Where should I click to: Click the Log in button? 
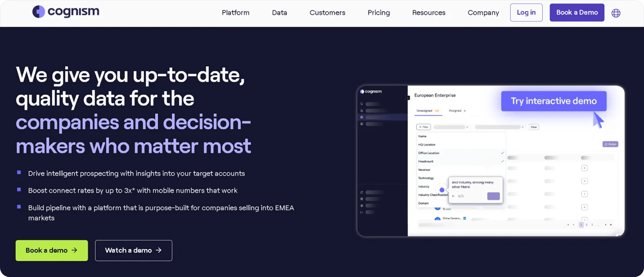tap(526, 12)
